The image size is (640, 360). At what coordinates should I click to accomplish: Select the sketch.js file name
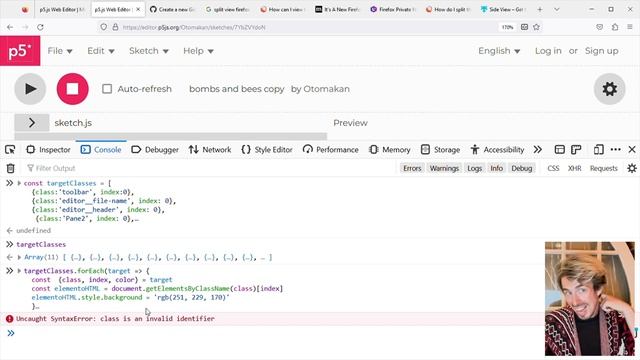pos(73,123)
